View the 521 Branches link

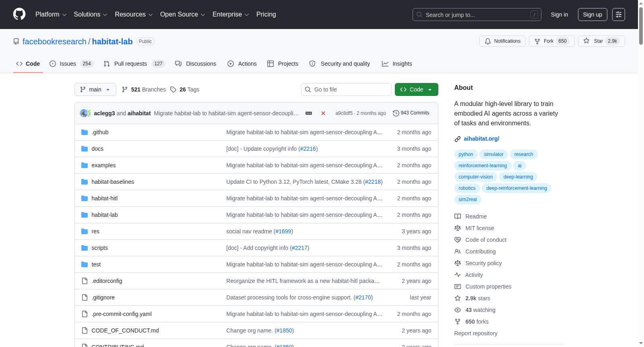[x=144, y=89]
